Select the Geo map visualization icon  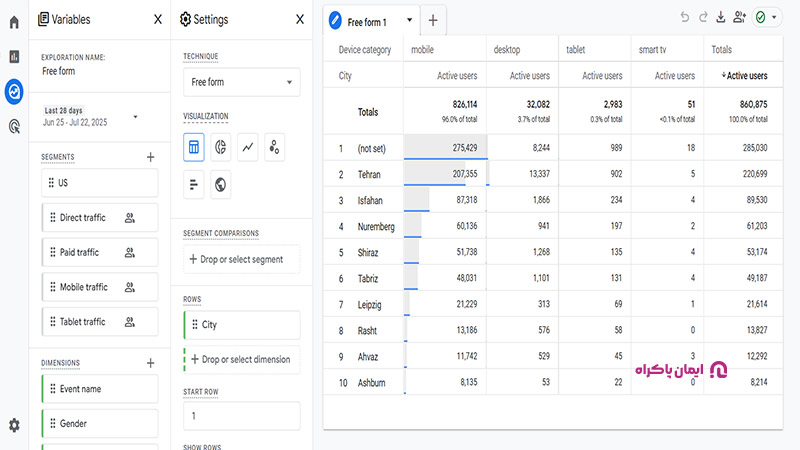[x=220, y=184]
